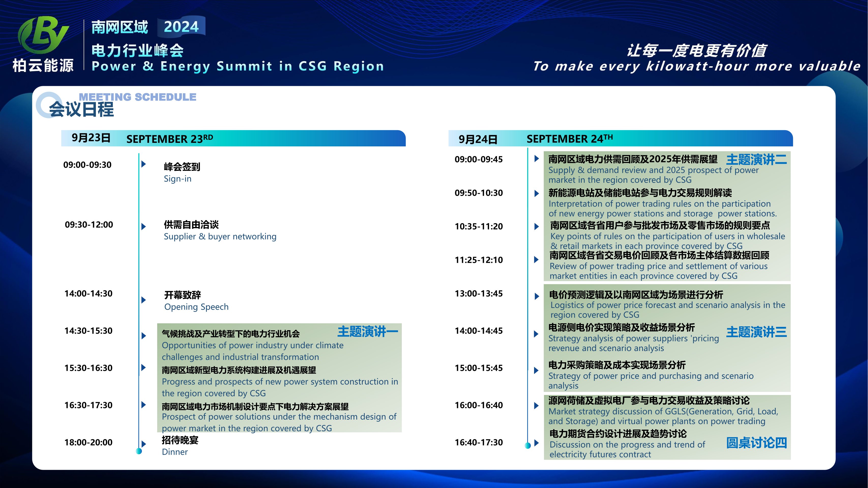The image size is (868, 488).
Task: Click 电力采购策略及成本实现场景分析 title
Action: tap(617, 365)
